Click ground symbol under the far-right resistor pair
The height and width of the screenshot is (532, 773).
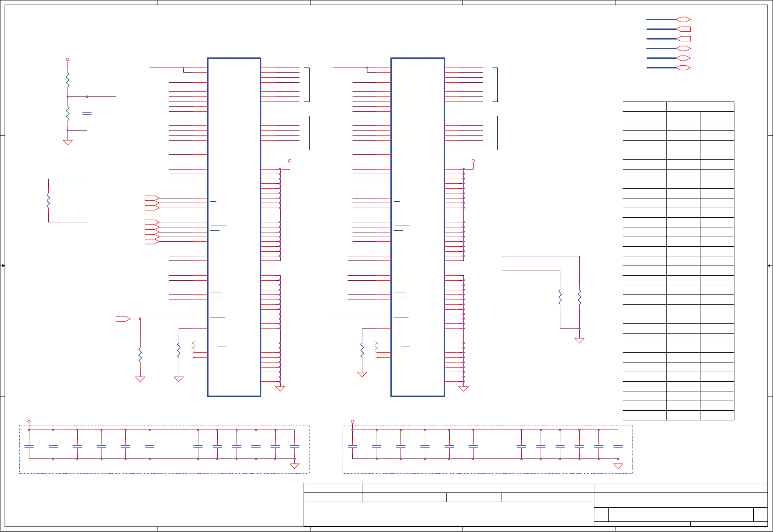click(x=579, y=340)
